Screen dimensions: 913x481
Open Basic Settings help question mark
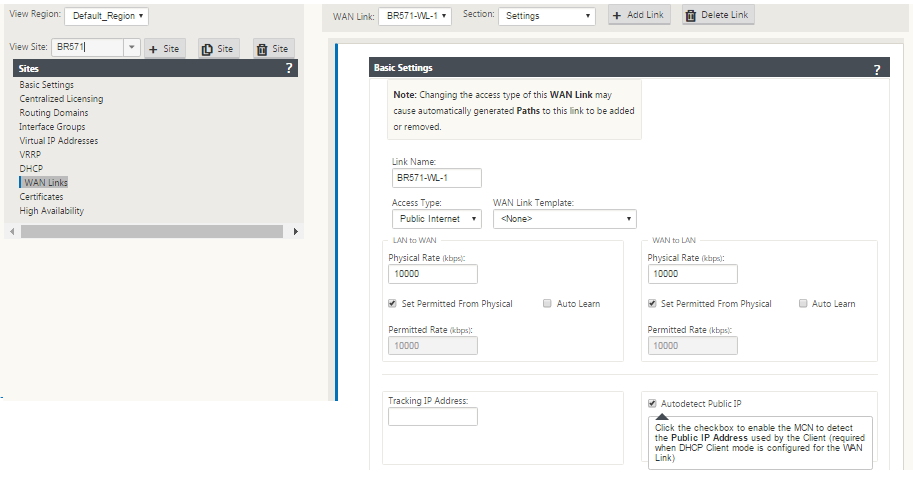click(877, 70)
